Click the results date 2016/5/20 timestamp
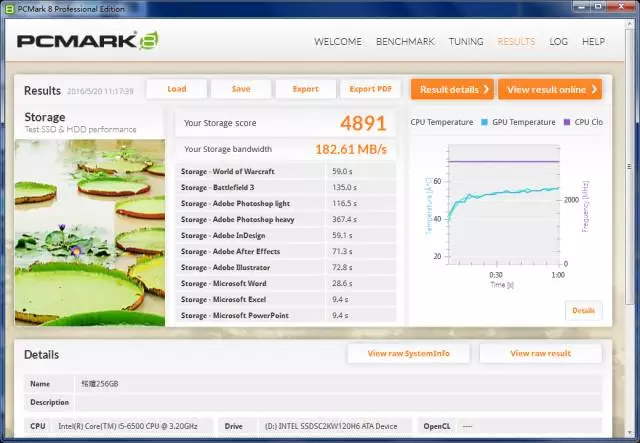 click(x=100, y=91)
